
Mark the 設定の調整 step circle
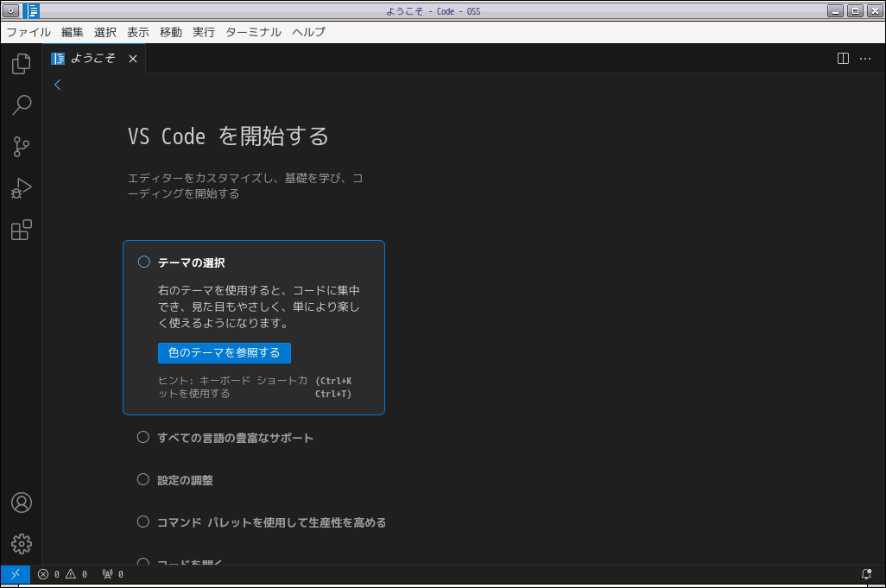click(x=143, y=479)
